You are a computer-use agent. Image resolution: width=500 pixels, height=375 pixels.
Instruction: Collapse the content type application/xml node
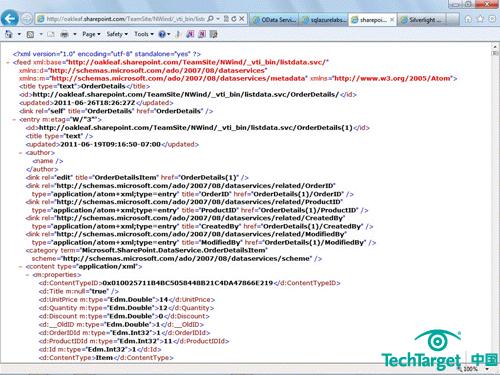(x=21, y=267)
